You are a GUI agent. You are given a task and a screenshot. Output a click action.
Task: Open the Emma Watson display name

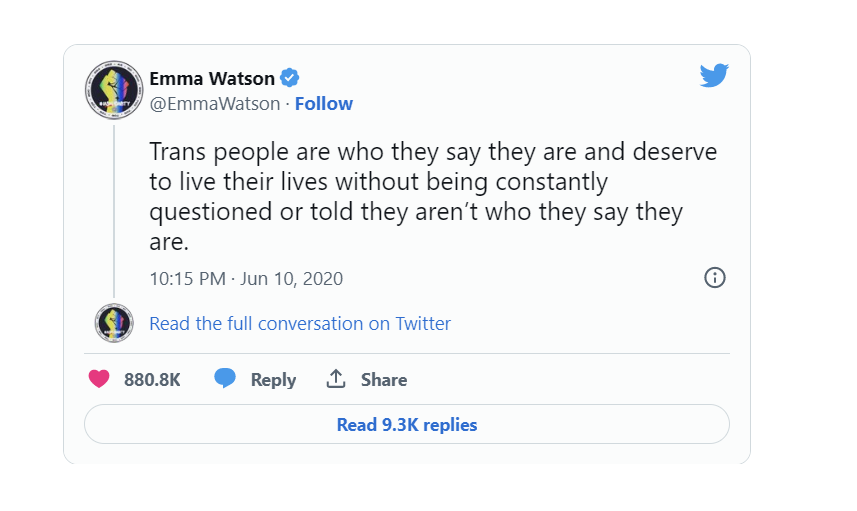coord(212,79)
